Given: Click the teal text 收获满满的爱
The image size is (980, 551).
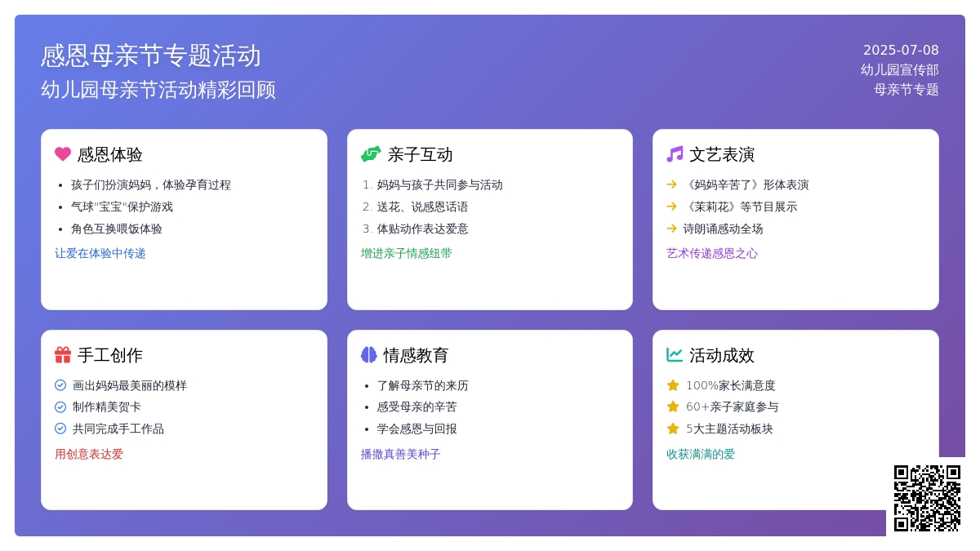Looking at the screenshot, I should coord(701,454).
